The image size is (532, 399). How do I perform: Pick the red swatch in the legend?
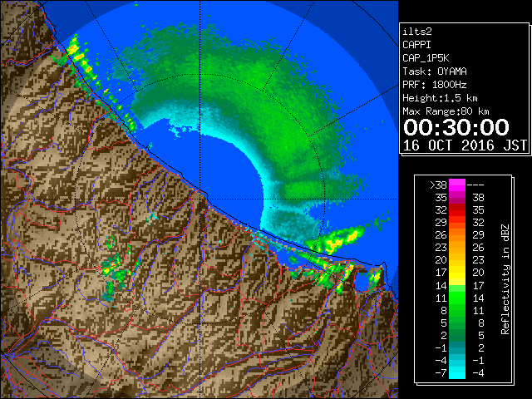click(457, 210)
